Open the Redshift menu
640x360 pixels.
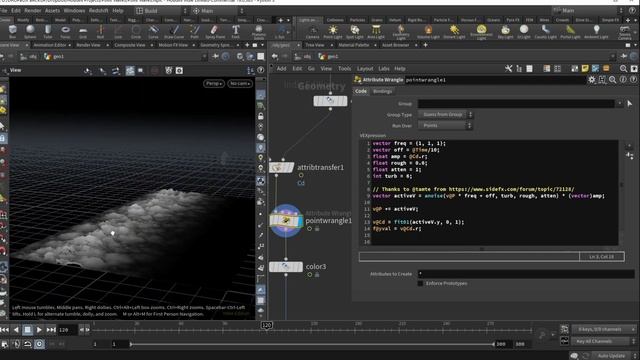click(98, 11)
